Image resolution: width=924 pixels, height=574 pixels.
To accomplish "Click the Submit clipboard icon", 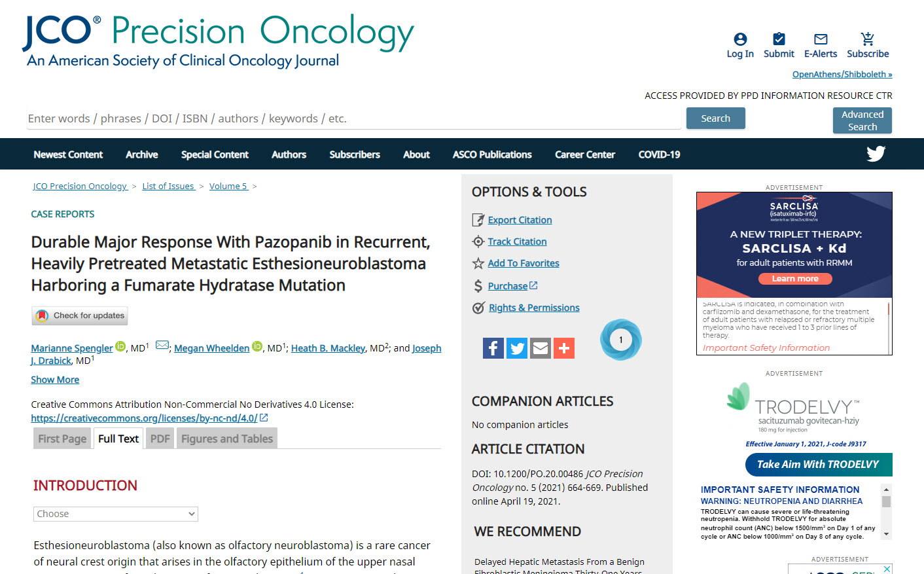I will coord(779,39).
